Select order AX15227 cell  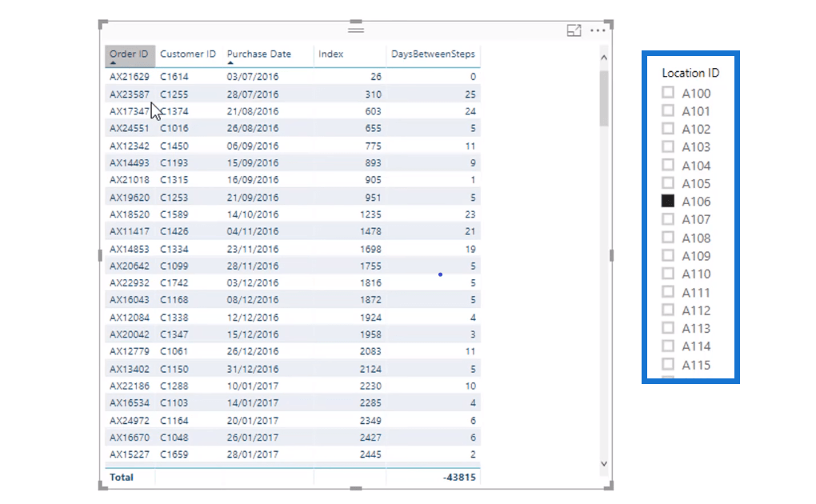[x=130, y=454]
